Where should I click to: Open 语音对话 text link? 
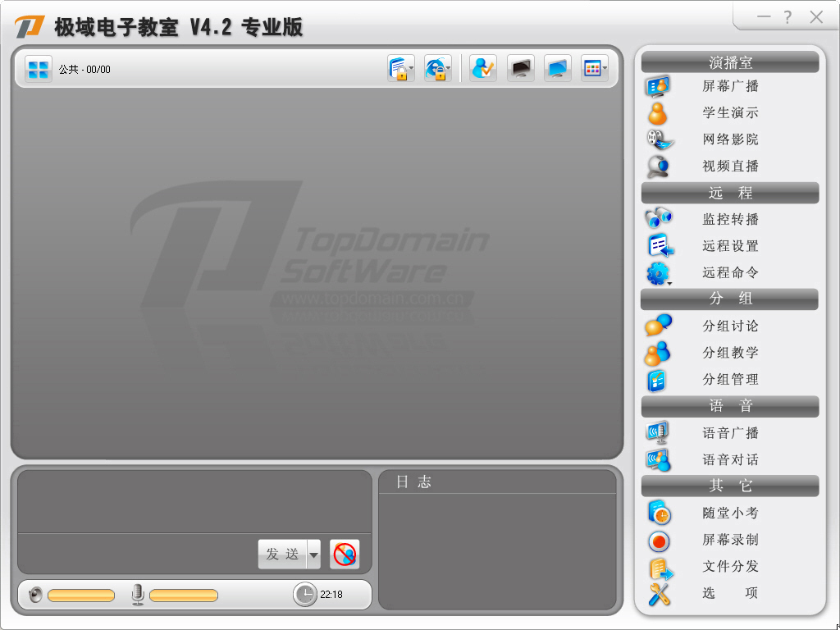(730, 459)
